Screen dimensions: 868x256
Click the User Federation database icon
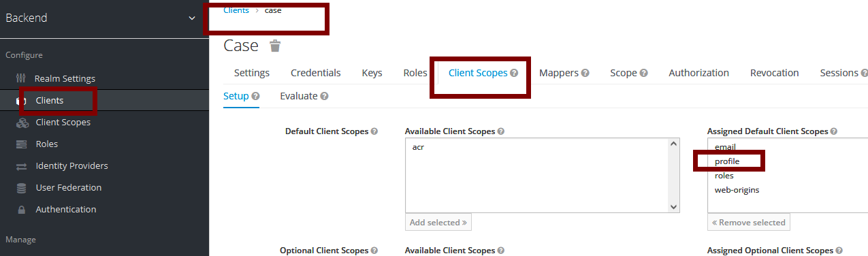tap(22, 188)
